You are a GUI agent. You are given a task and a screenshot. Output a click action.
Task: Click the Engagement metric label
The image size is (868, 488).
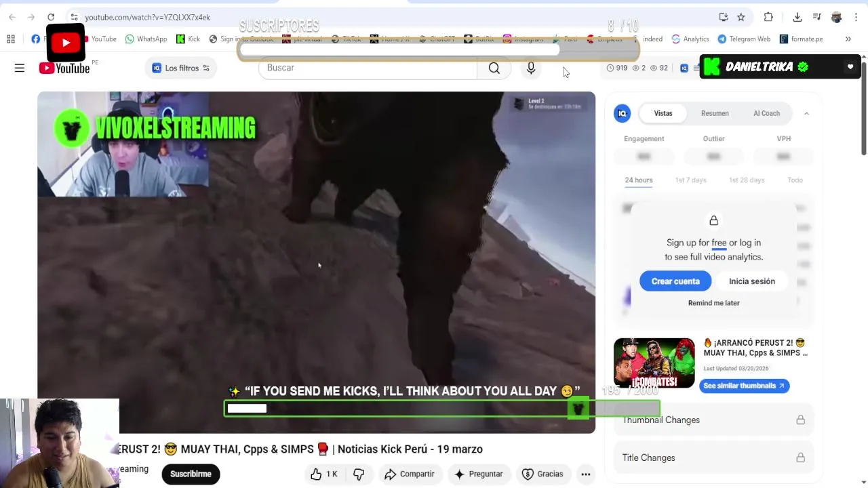(644, 139)
